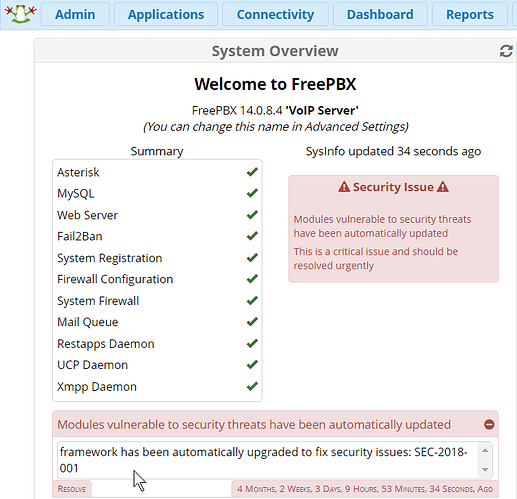Select the Asterisk summary row label
Viewport: 517px width, 499px height.
[78, 172]
